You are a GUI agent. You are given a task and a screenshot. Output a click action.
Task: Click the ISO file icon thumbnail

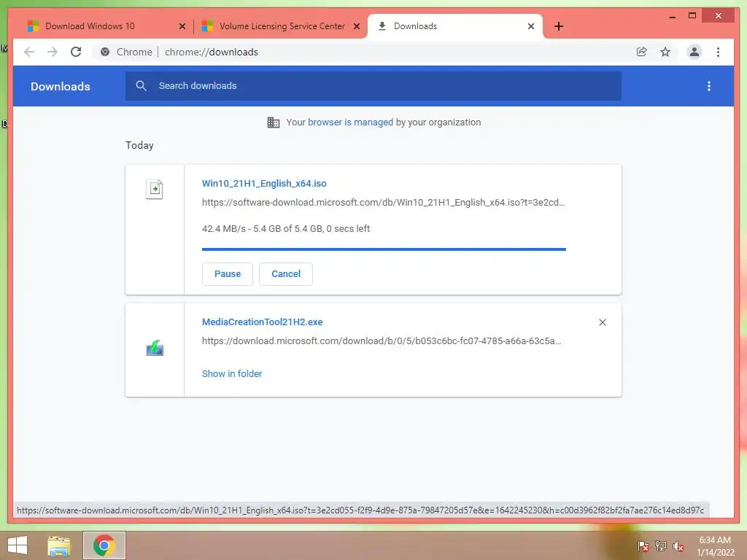click(x=155, y=190)
